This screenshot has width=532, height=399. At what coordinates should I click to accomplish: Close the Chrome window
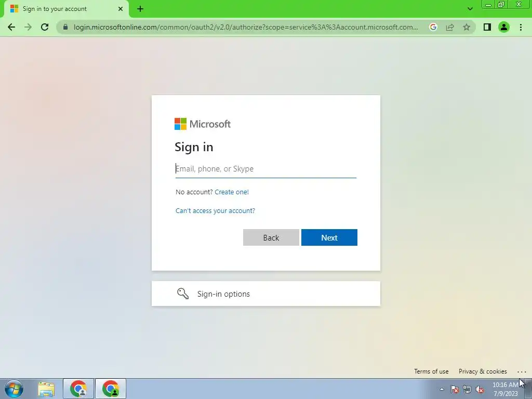coord(519,4)
